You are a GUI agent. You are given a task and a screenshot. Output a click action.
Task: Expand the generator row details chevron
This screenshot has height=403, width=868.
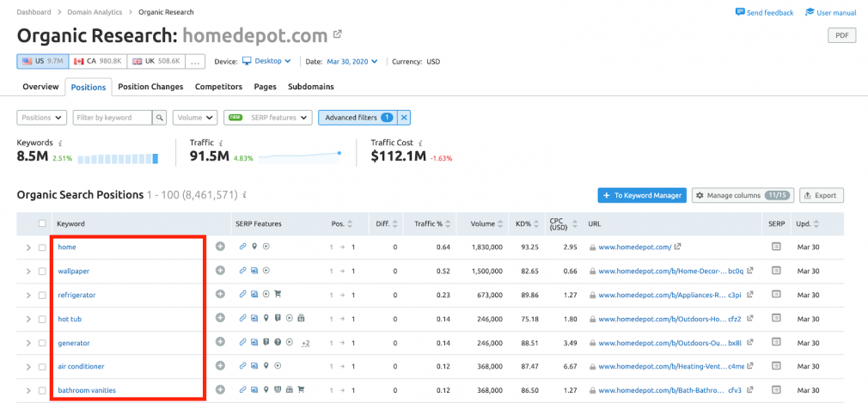coord(28,343)
